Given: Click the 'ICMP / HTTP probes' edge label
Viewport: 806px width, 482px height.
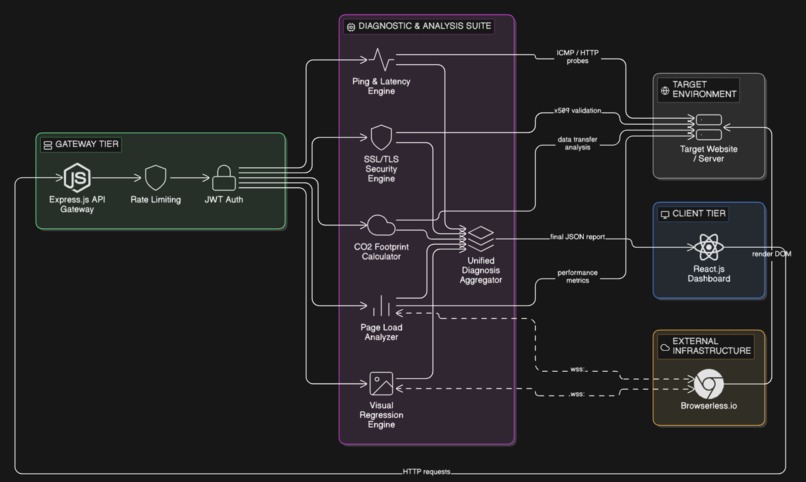Looking at the screenshot, I should 577,57.
